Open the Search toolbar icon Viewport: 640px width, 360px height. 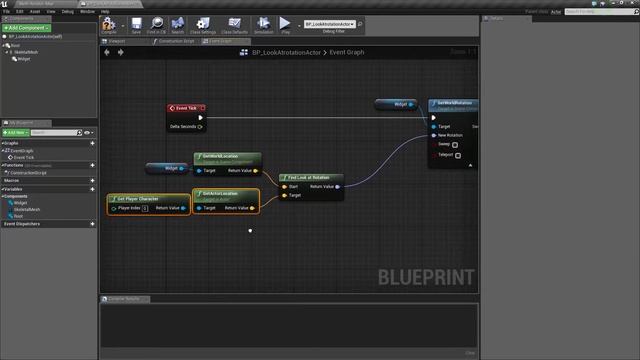178,25
